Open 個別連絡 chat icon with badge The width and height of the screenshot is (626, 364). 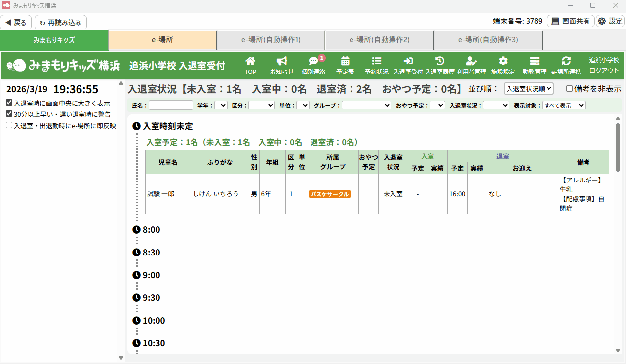(x=313, y=61)
